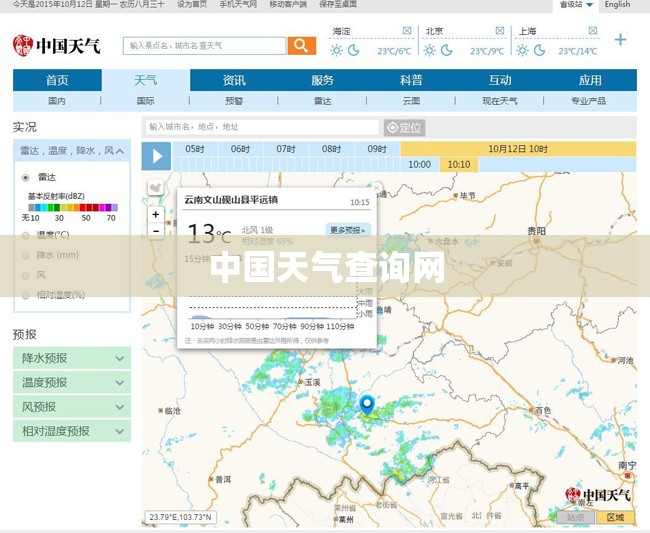The height and width of the screenshot is (533, 650).
Task: Select the 风 wind radio option
Action: [x=25, y=275]
